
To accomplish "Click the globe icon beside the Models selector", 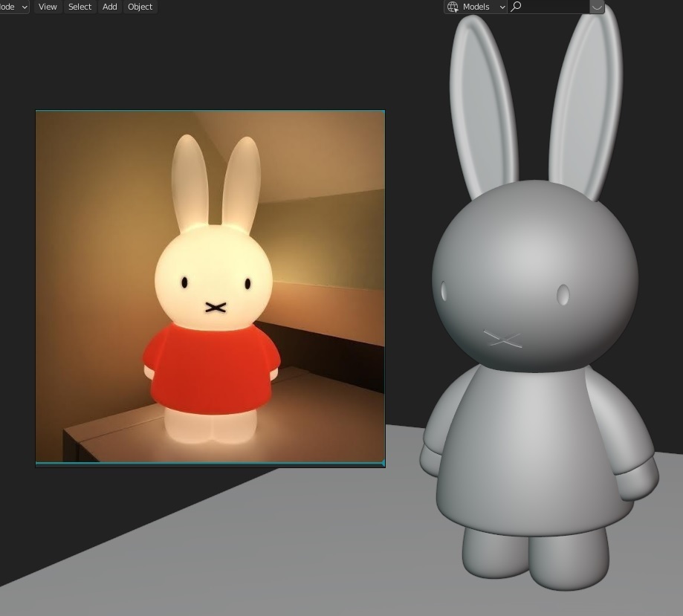I will pyautogui.click(x=452, y=7).
